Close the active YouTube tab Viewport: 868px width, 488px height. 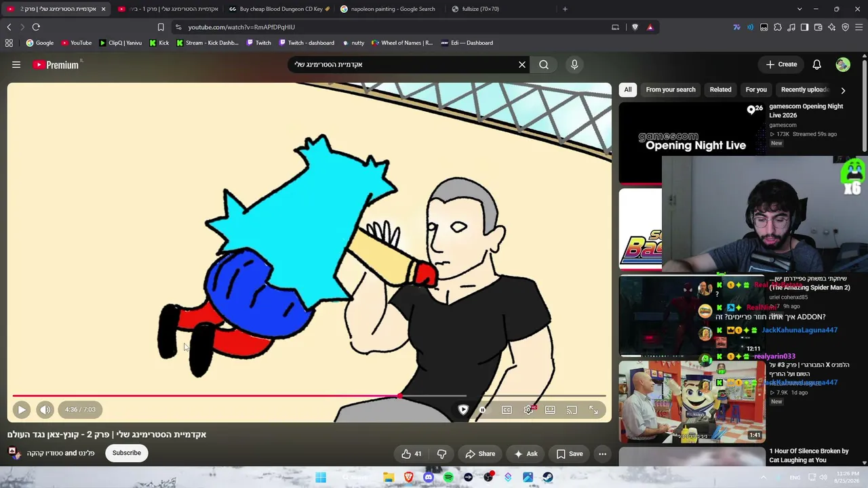click(x=103, y=9)
